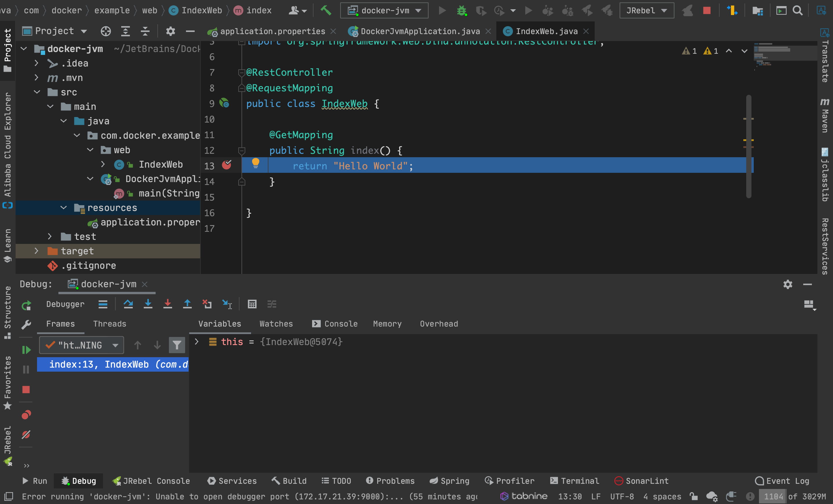Click the Rerun docker-jvm debug icon
This screenshot has width=833, height=504.
[x=26, y=305]
